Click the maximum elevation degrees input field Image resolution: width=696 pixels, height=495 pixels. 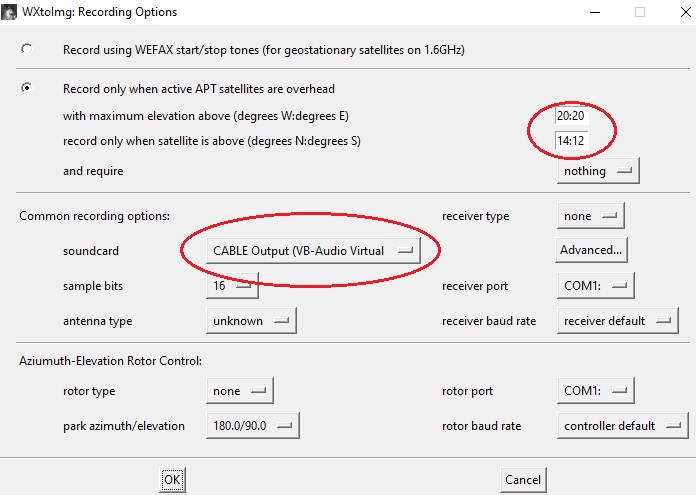571,116
